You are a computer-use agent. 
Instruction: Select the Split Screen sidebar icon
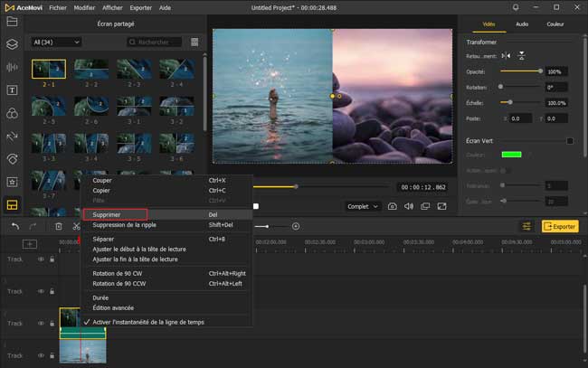coord(12,205)
